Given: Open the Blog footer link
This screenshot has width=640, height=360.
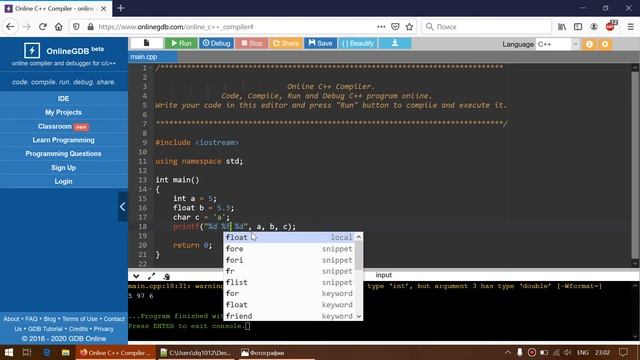Looking at the screenshot, I should pos(49,319).
